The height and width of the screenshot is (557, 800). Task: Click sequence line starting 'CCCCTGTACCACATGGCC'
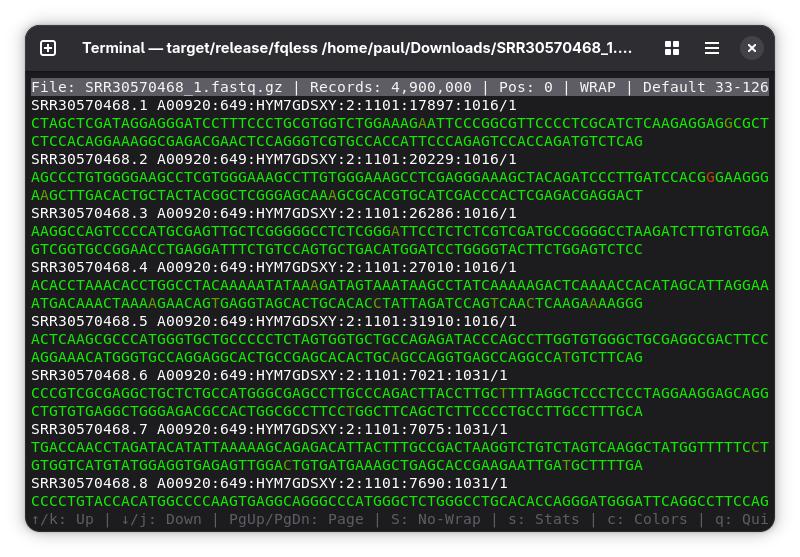pyautogui.click(x=399, y=502)
